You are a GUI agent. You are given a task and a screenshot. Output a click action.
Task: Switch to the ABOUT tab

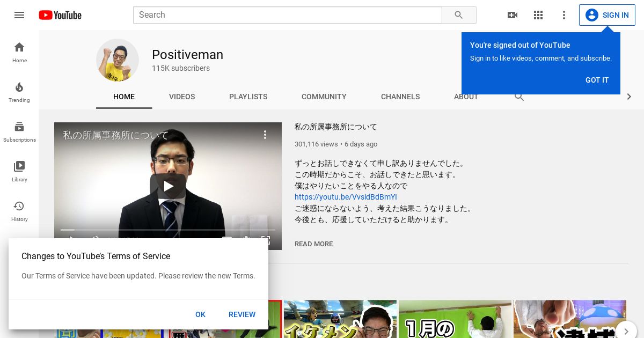466,97
